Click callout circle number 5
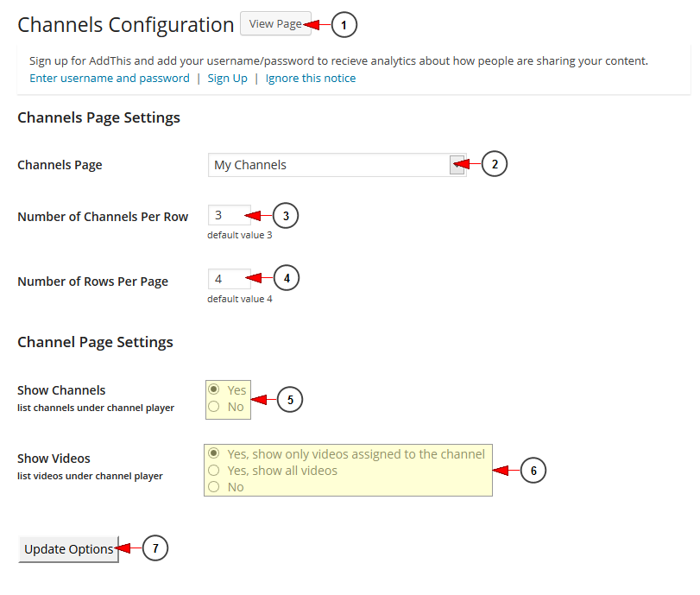Viewport: 700px width, 595px height. click(x=290, y=400)
